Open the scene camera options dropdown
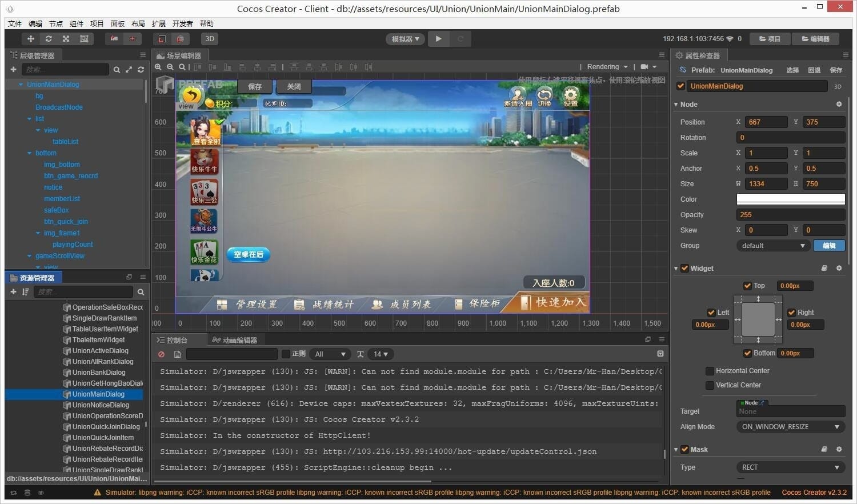The height and width of the screenshot is (504, 857). 649,67
